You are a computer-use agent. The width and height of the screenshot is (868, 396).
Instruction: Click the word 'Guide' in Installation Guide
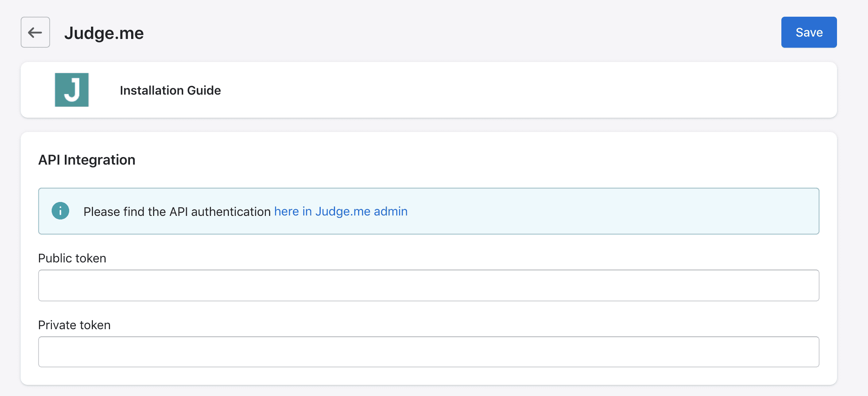tap(204, 90)
